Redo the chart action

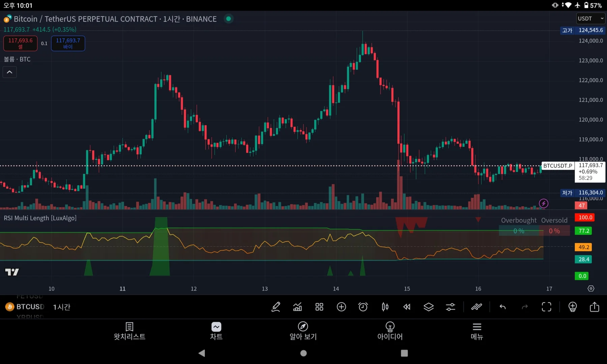[x=525, y=307]
